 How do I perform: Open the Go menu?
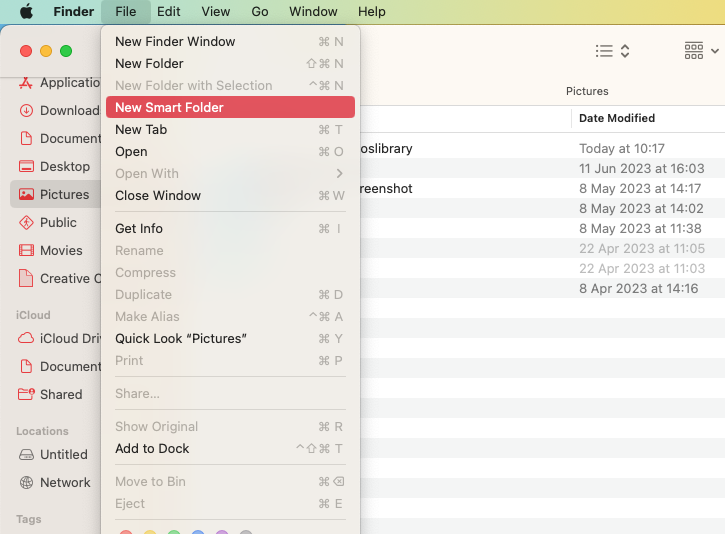(260, 11)
